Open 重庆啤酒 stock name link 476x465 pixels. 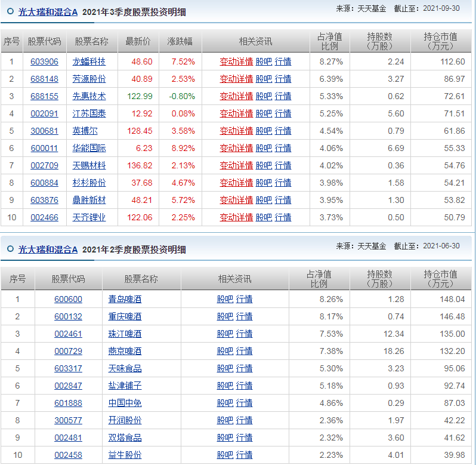coord(125,316)
